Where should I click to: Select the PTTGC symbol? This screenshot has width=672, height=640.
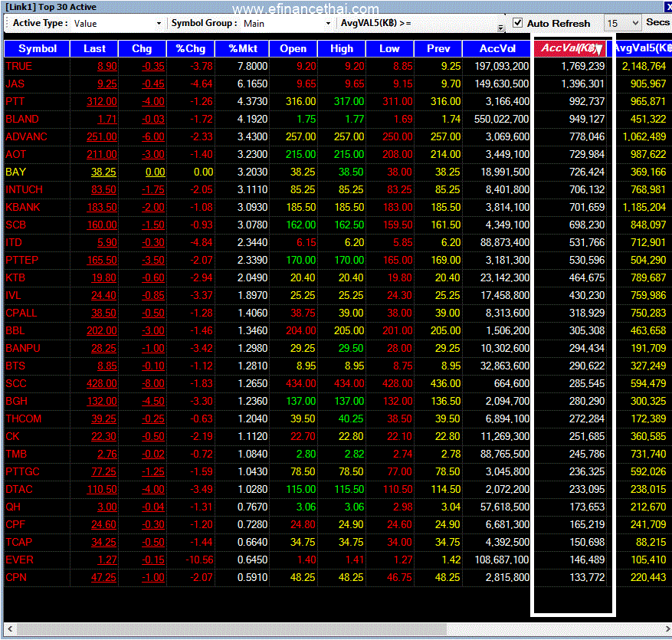point(22,471)
